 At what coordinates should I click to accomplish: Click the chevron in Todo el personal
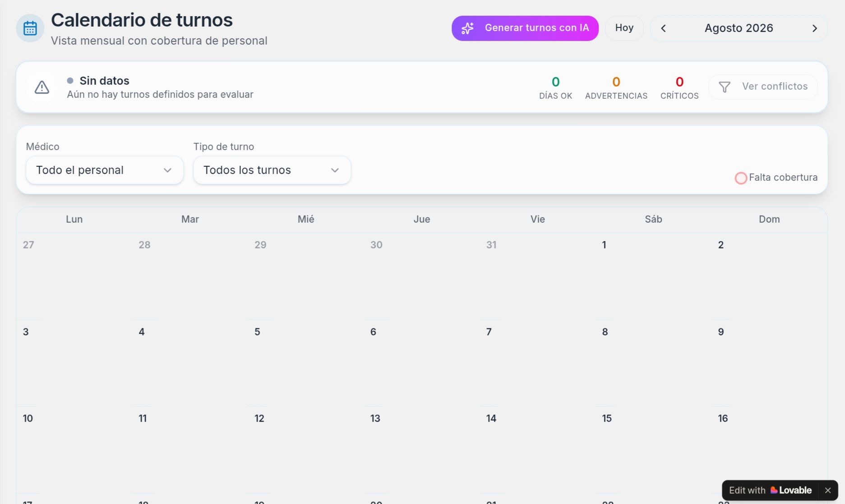(x=167, y=170)
